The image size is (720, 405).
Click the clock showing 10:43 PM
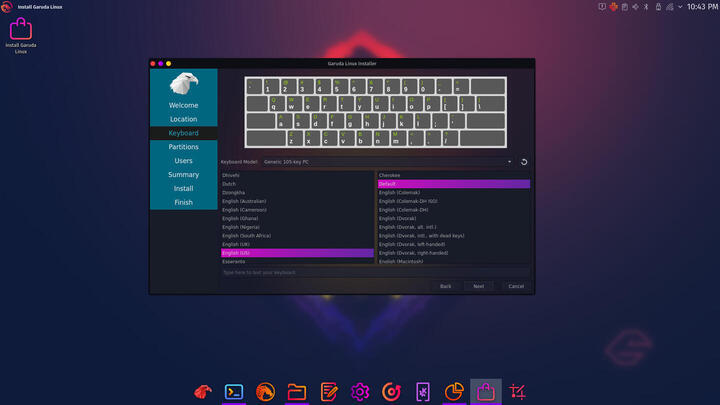(x=702, y=7)
